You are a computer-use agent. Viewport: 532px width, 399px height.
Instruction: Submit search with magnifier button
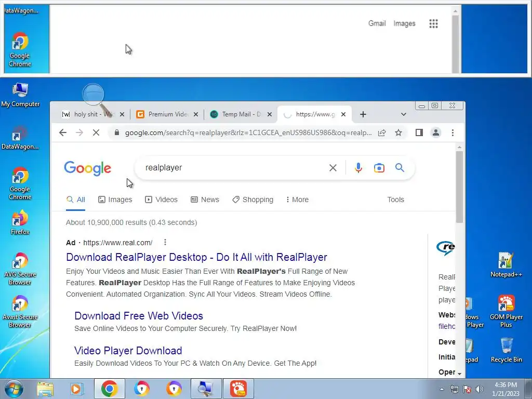[400, 167]
